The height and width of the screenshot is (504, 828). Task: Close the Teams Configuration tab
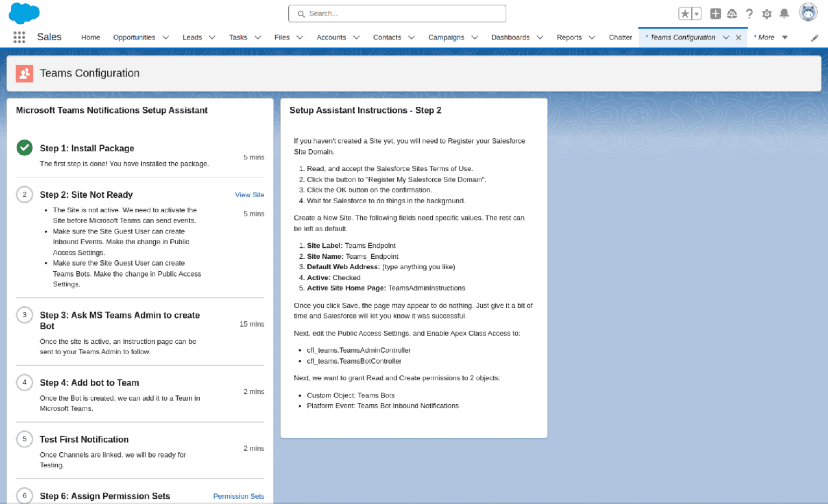[x=739, y=37]
